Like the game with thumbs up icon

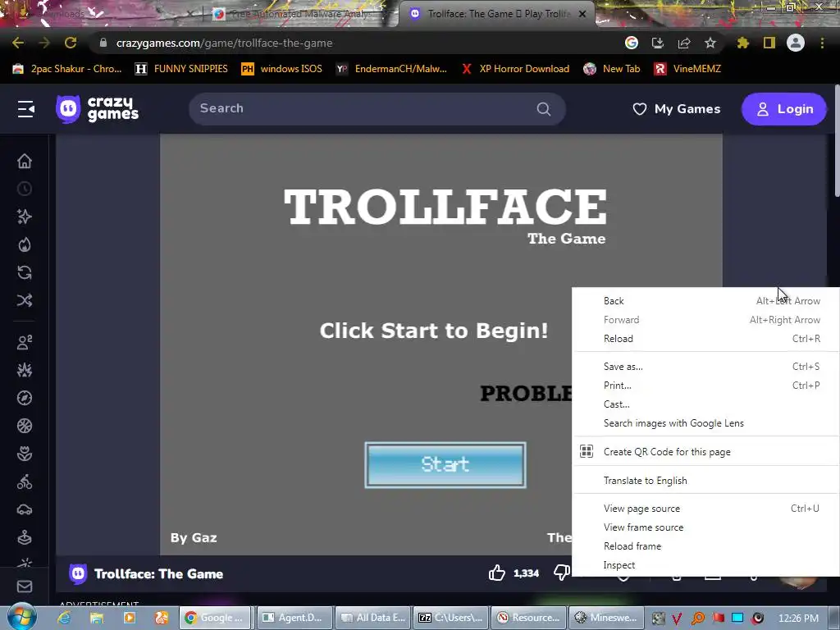click(x=496, y=573)
